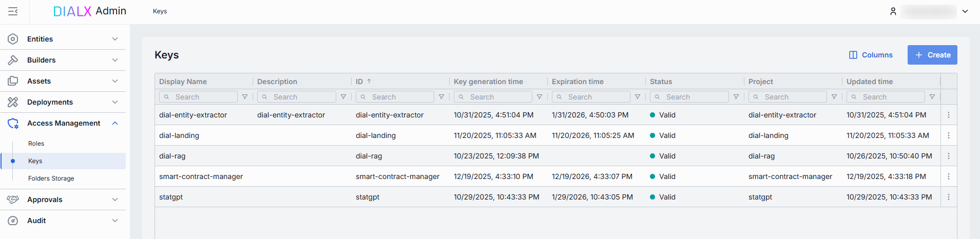The width and height of the screenshot is (980, 239).
Task: Collapse the sidebar with the hamburger icon
Action: (x=13, y=11)
